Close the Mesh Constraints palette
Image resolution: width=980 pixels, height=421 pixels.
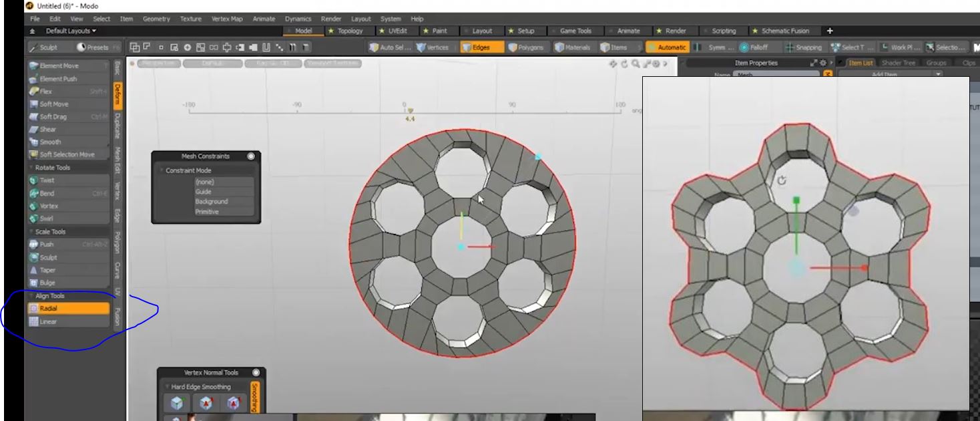251,156
